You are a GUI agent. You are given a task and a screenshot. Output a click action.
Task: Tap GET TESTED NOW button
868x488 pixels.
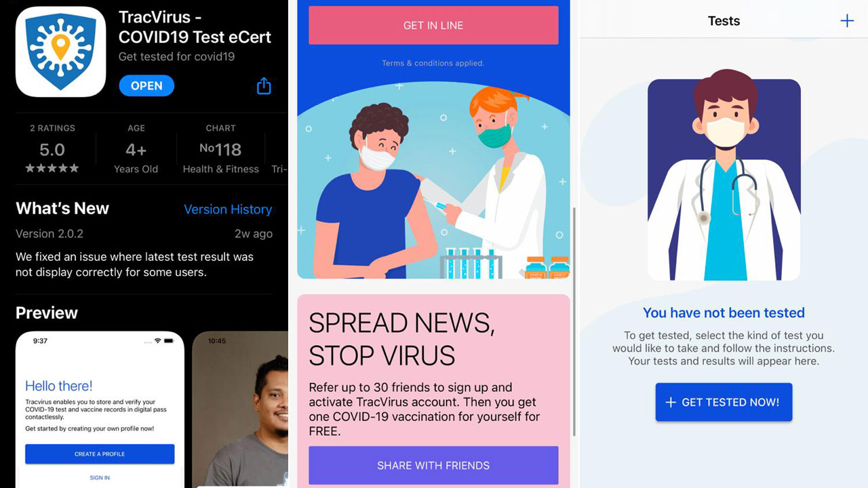click(724, 402)
